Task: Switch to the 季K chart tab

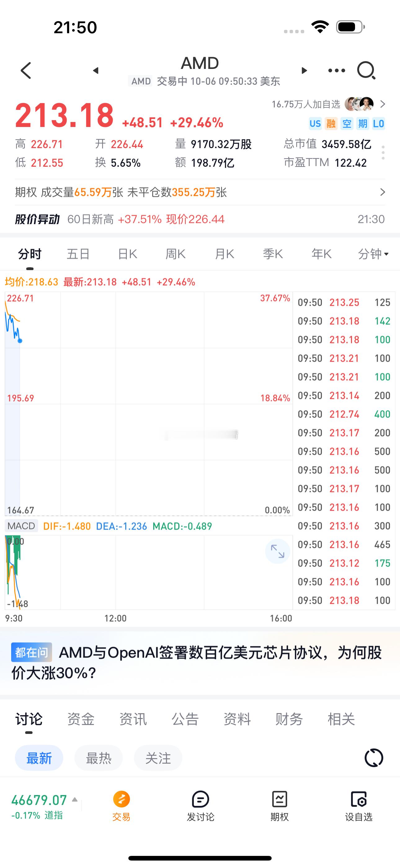Action: tap(273, 254)
